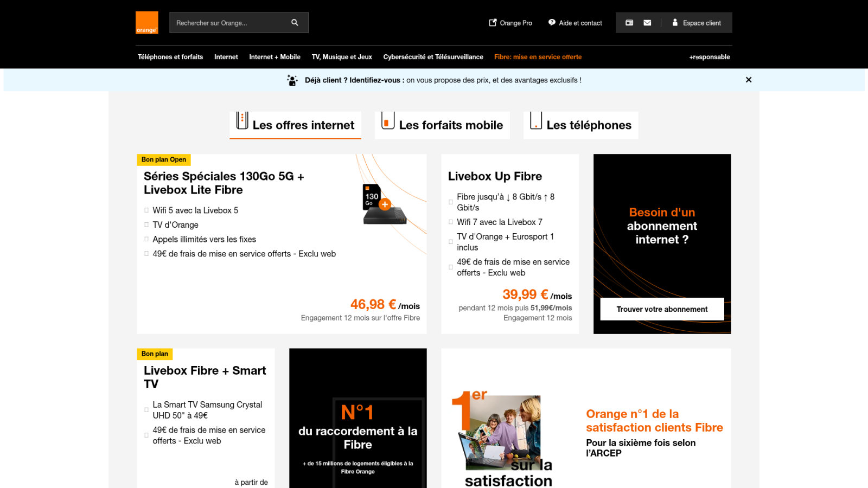Click the SIM icon beside Les forfaits mobile

coord(387,120)
